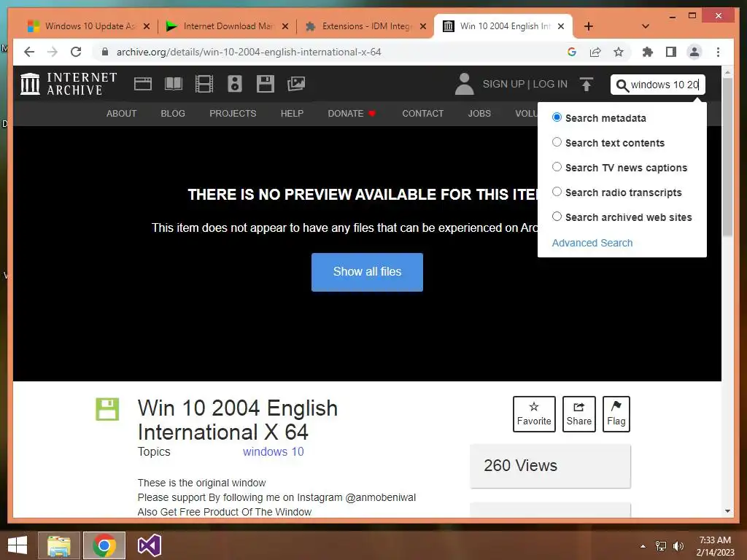Image resolution: width=747 pixels, height=560 pixels.
Task: Click the share page icon in the address bar
Action: [x=595, y=52]
